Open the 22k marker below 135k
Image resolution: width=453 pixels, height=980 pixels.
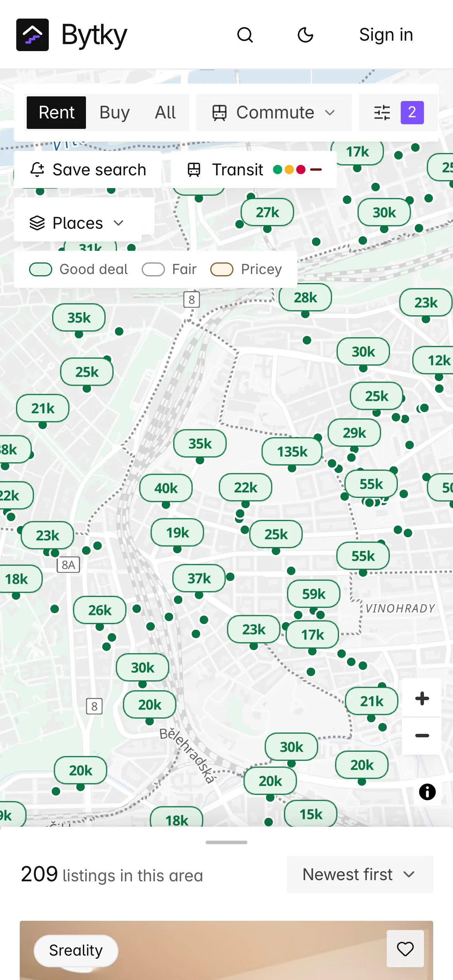[x=245, y=487]
